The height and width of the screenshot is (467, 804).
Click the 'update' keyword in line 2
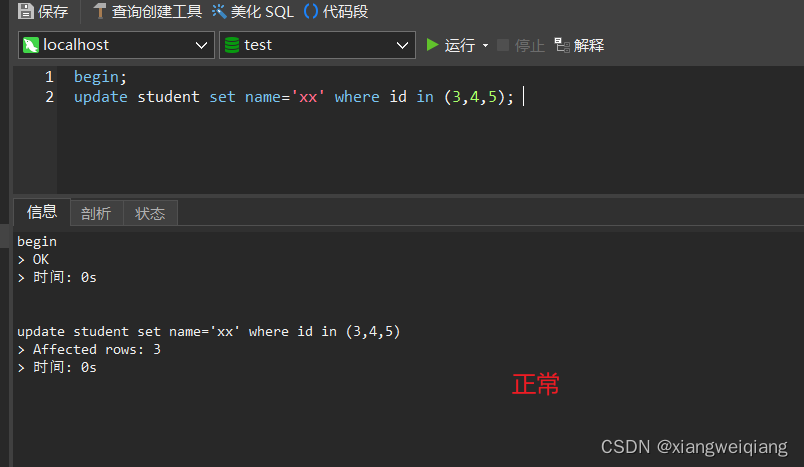100,97
